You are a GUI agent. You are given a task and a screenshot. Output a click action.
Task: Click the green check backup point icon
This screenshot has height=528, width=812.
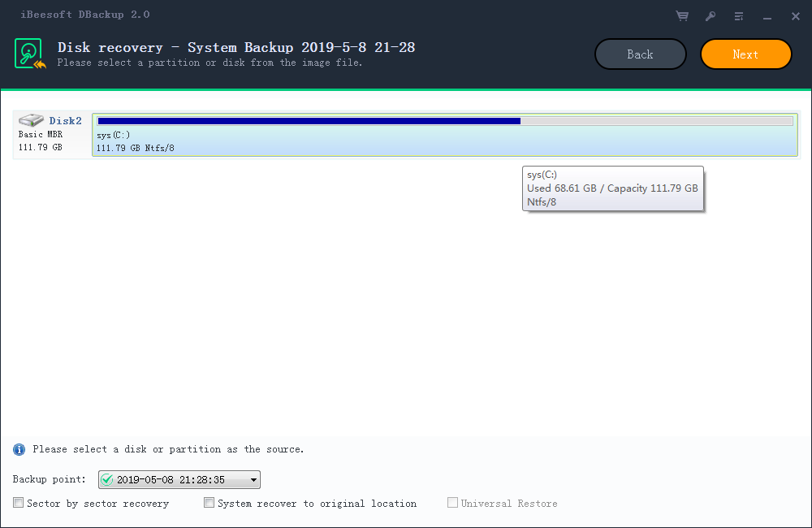(x=106, y=480)
